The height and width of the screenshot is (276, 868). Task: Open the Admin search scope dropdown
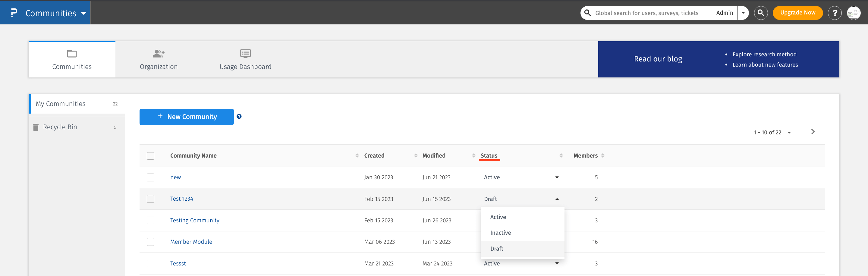[743, 13]
